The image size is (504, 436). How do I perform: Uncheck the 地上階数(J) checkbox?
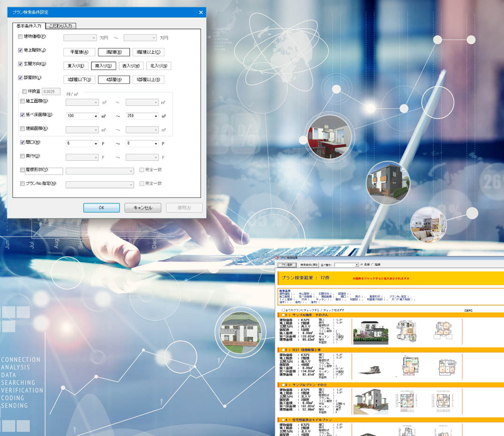pos(20,50)
